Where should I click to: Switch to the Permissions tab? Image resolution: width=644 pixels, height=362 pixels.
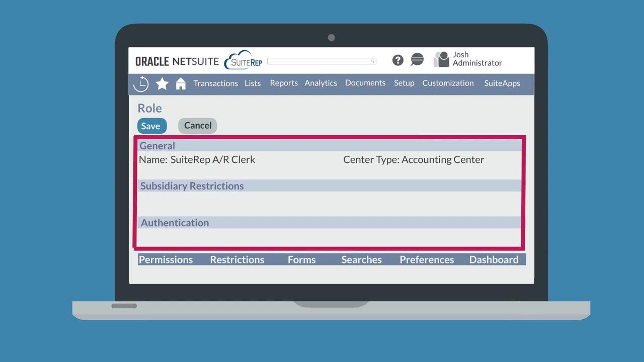point(166,259)
